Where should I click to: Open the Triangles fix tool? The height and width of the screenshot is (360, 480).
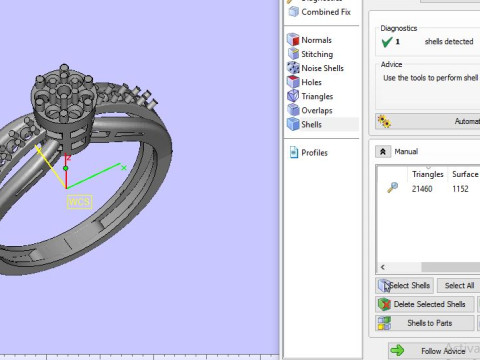[310, 96]
